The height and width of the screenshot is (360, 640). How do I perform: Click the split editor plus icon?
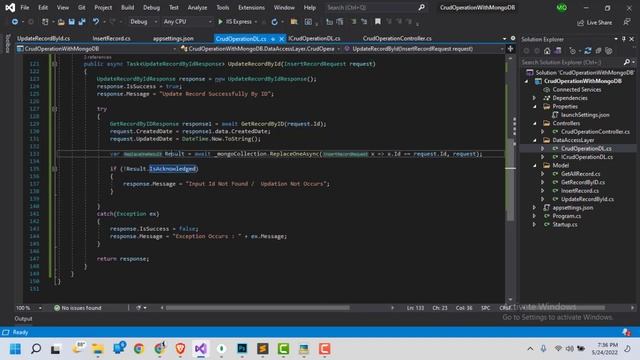[510, 49]
